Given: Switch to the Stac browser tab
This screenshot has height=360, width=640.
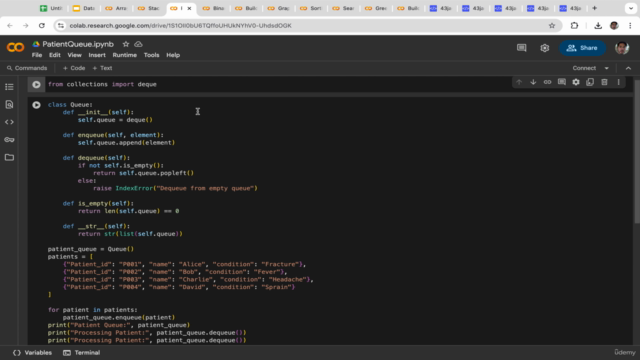Looking at the screenshot, I should 149,8.
